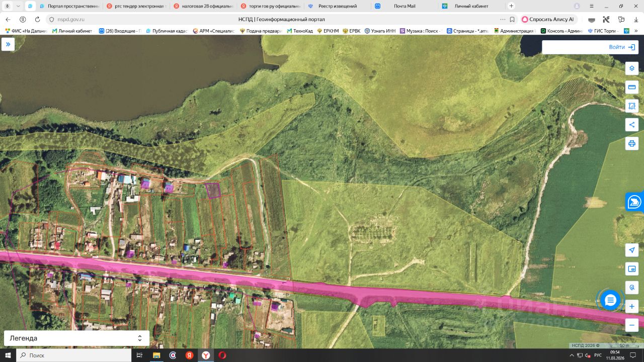Activate the area search selection tool
The height and width of the screenshot is (362, 644).
point(632,106)
